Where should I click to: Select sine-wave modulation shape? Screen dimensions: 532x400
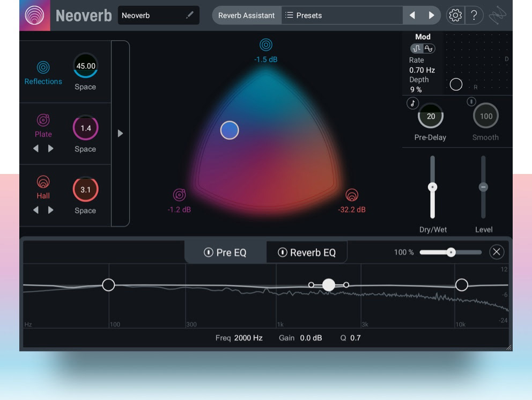click(x=429, y=48)
